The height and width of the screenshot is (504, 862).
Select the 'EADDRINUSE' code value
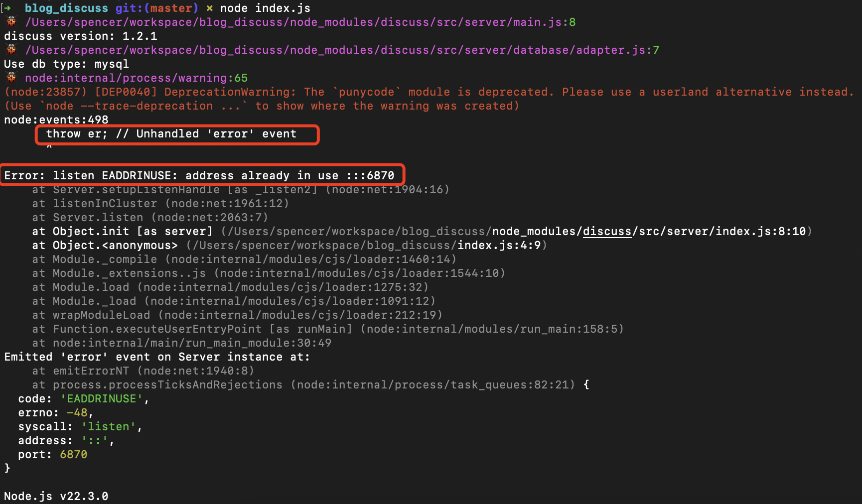click(x=102, y=398)
